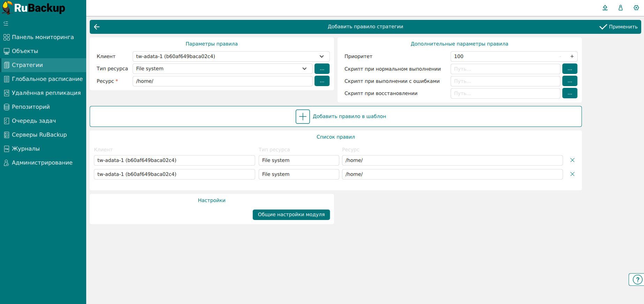Go to Журналы section
The height and width of the screenshot is (304, 644).
[26, 149]
